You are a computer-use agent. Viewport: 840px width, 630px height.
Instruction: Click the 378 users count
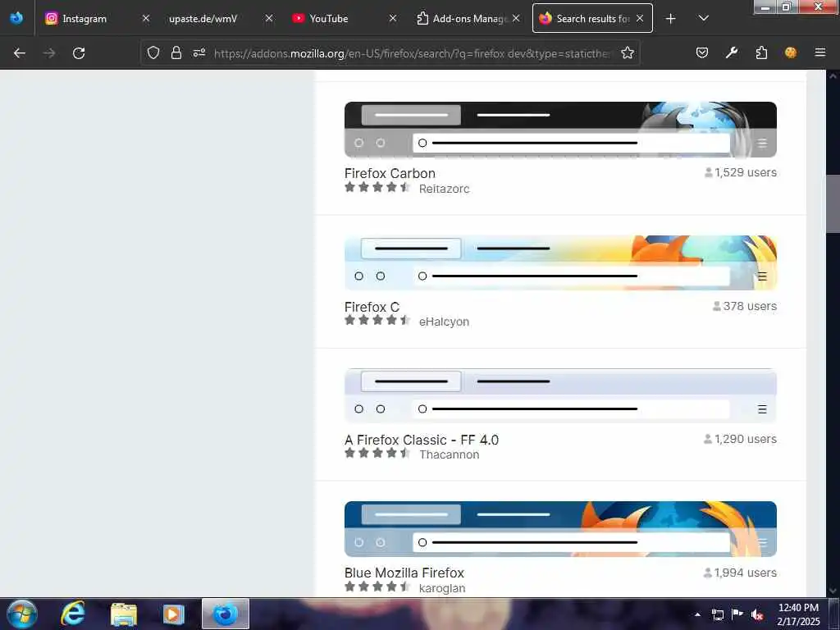[x=745, y=306]
